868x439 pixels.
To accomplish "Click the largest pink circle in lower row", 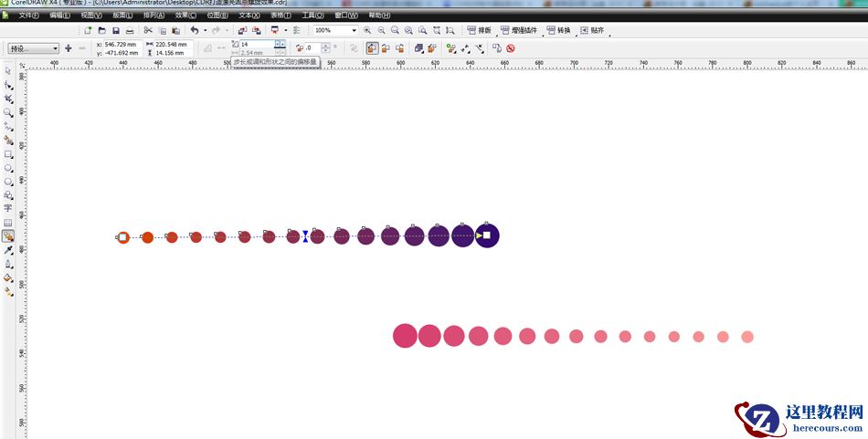I will click(405, 336).
